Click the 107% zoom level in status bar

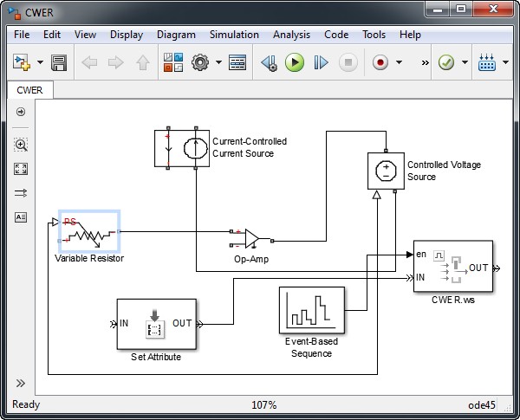263,405
